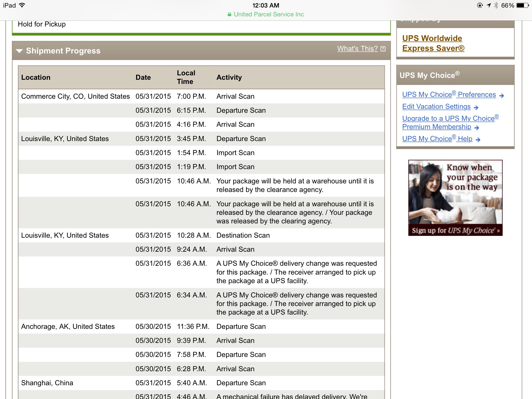532x399 pixels.
Task: Click the What's This? help link
Action: click(x=357, y=49)
